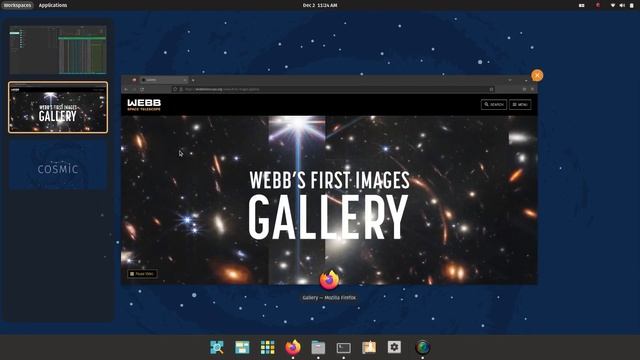The width and height of the screenshot is (640, 360).
Task: Click the SEARCH button on Webb site
Action: click(493, 104)
